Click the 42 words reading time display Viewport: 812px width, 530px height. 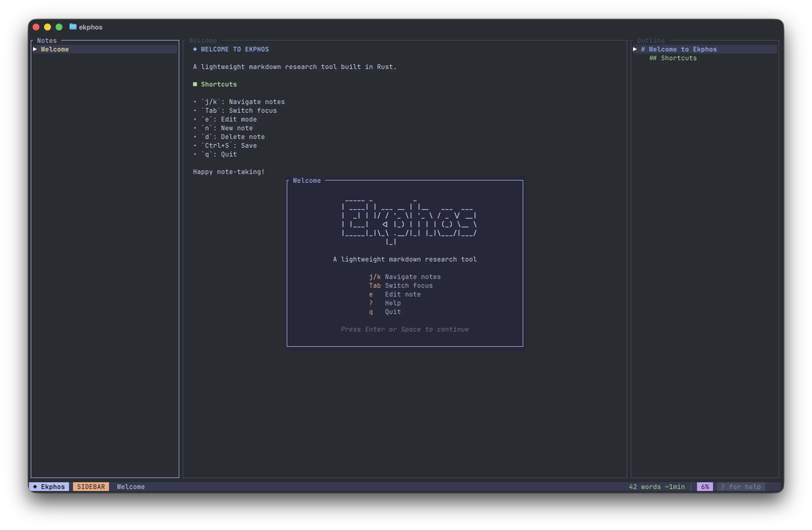point(656,487)
